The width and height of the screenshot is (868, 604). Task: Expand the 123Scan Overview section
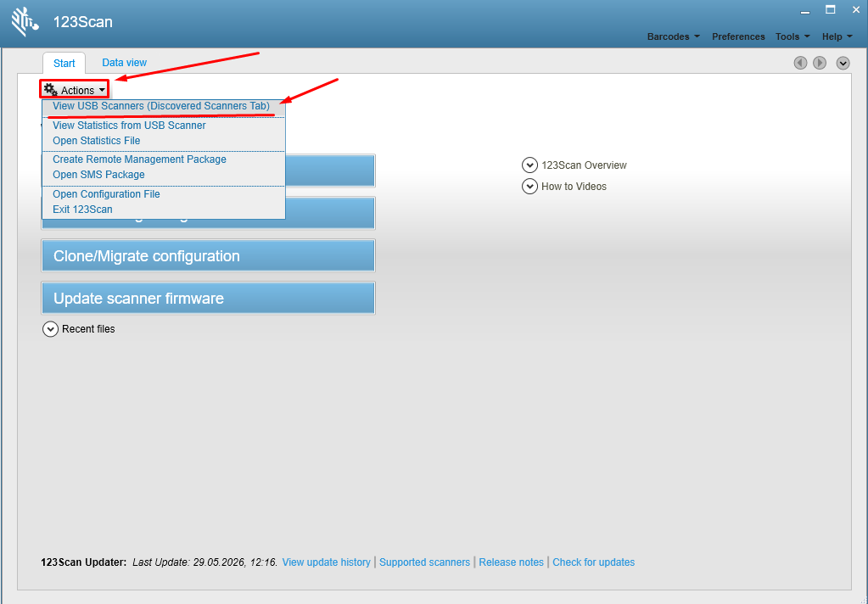pyautogui.click(x=529, y=165)
